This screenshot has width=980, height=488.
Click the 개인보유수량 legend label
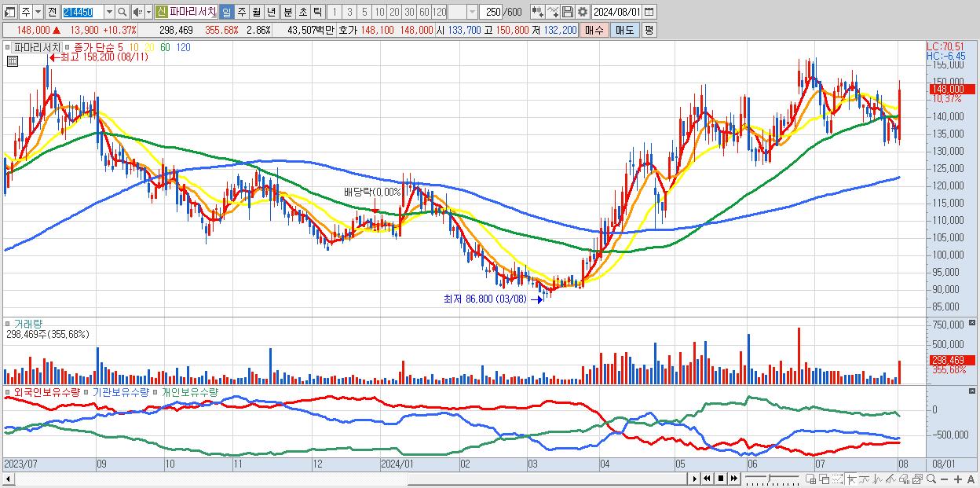point(189,391)
